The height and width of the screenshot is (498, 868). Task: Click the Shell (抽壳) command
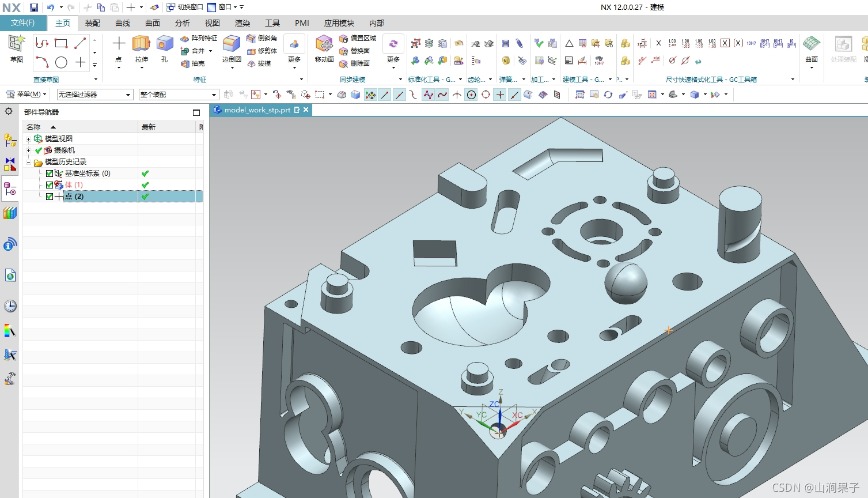click(193, 63)
